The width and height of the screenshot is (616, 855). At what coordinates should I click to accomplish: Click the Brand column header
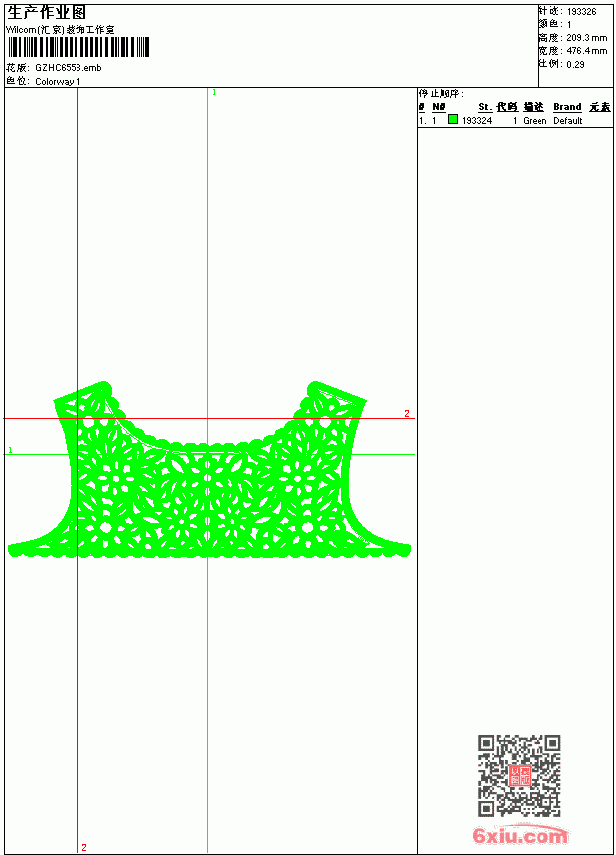coord(567,107)
